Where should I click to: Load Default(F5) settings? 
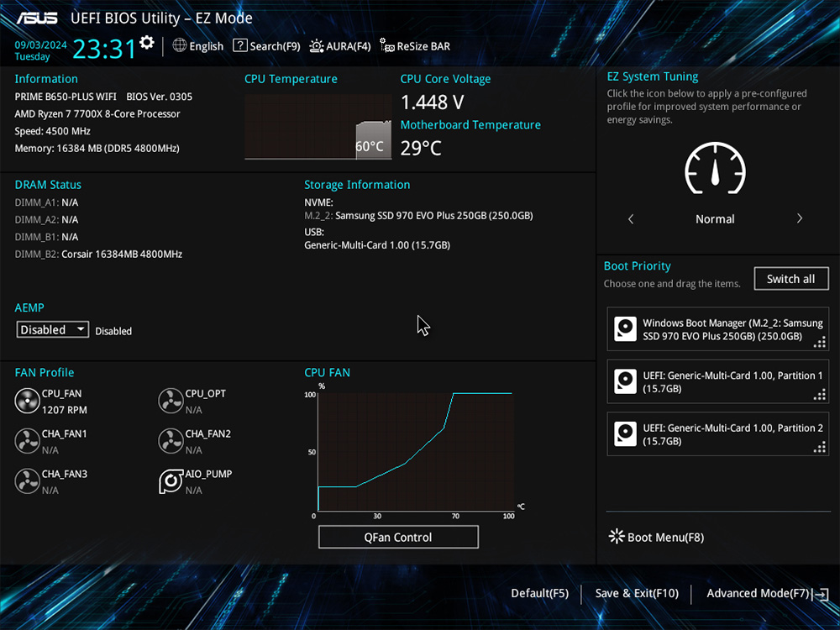point(539,593)
